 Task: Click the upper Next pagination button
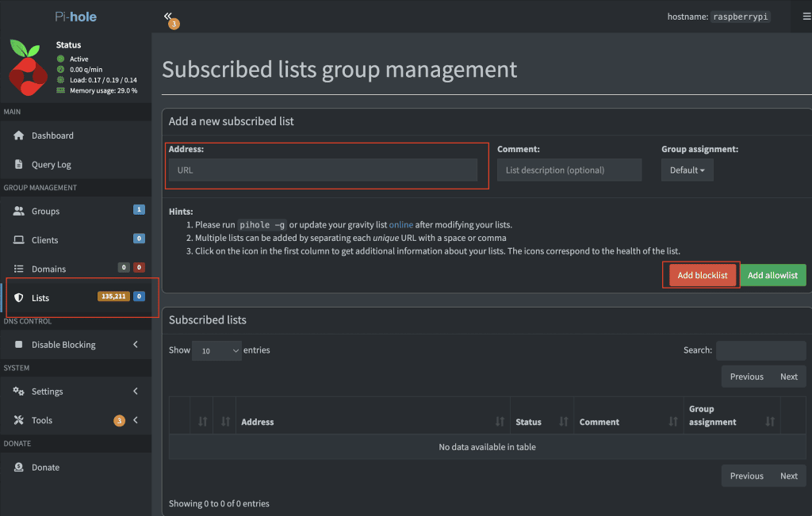coord(789,376)
